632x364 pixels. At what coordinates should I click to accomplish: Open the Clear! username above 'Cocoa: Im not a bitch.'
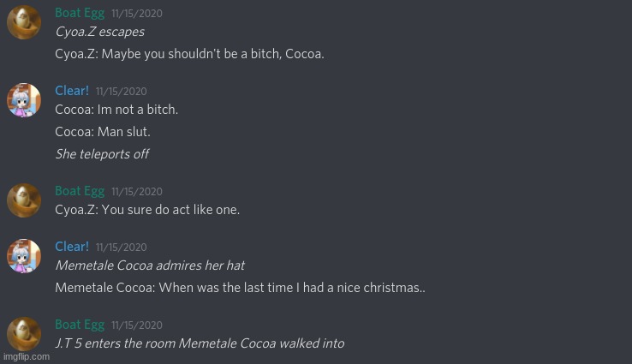(72, 91)
